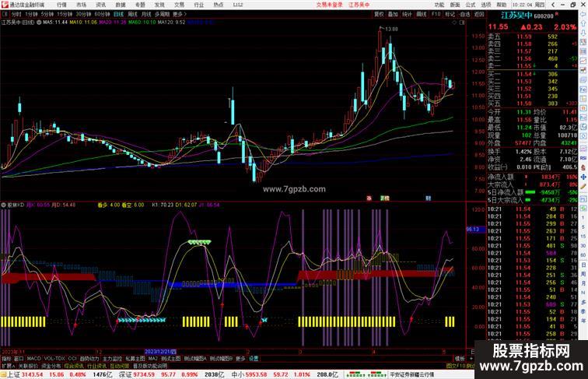Open the 资讯 menu
The height and width of the screenshot is (379, 588).
coord(100,5)
